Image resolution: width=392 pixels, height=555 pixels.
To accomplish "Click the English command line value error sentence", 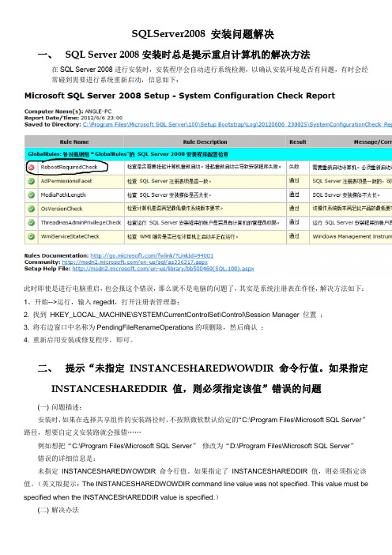I will click(x=196, y=491).
